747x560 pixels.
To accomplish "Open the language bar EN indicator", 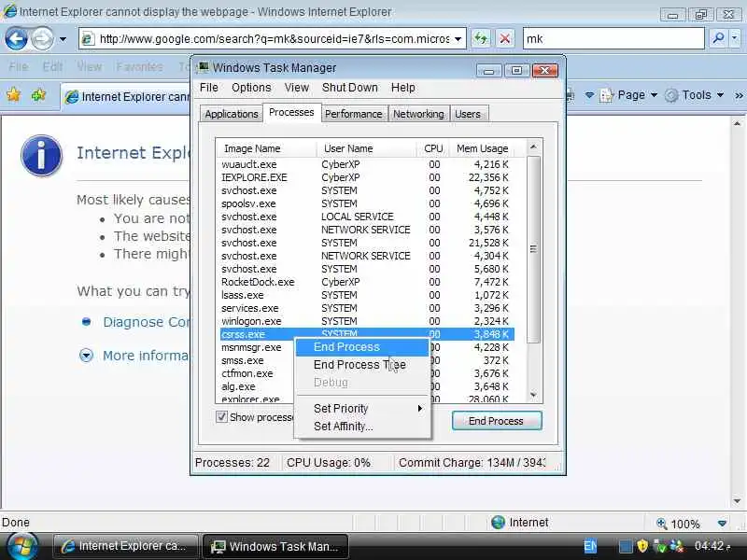I will [x=590, y=546].
